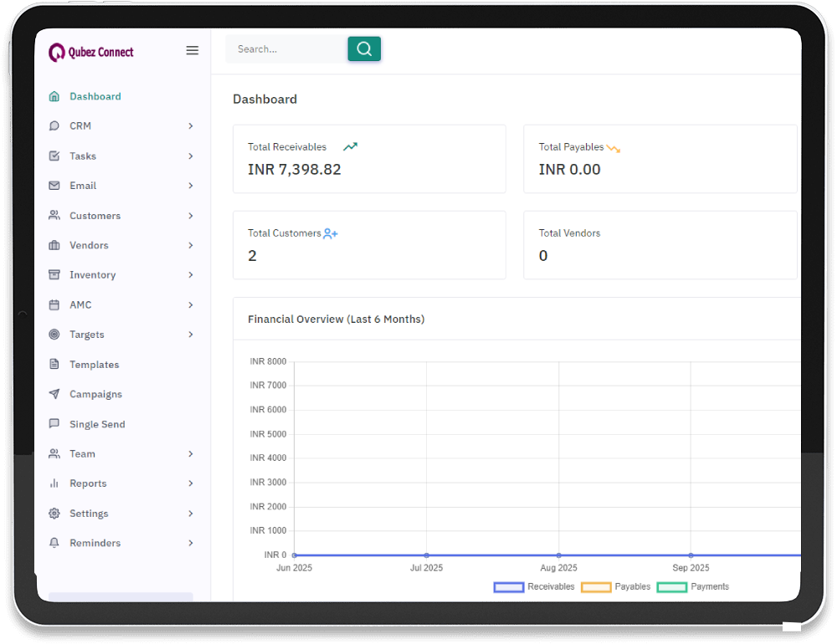Open the Total Vendors card
The image size is (837, 644).
point(660,245)
